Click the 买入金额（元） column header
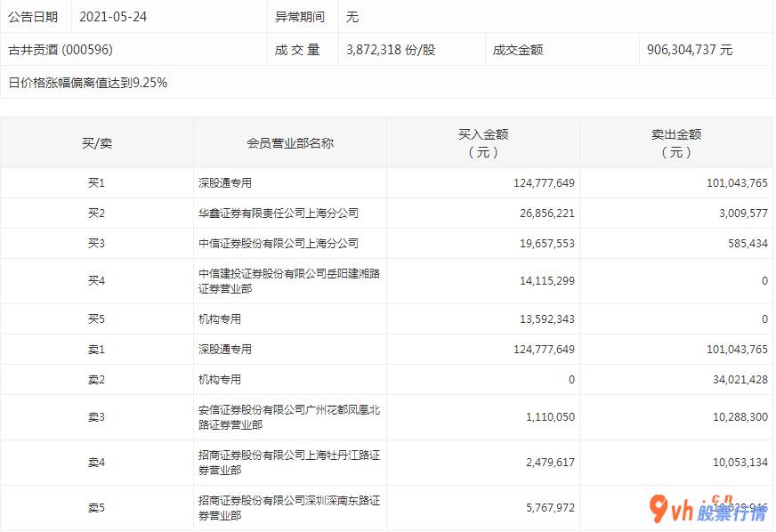Viewport: 776px width, 532px height. pos(483,143)
